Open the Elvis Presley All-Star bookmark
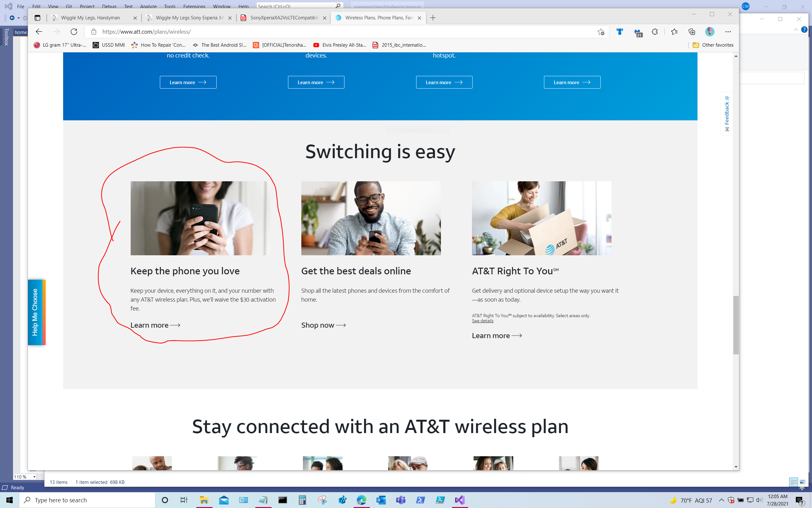812x508 pixels. (x=340, y=45)
